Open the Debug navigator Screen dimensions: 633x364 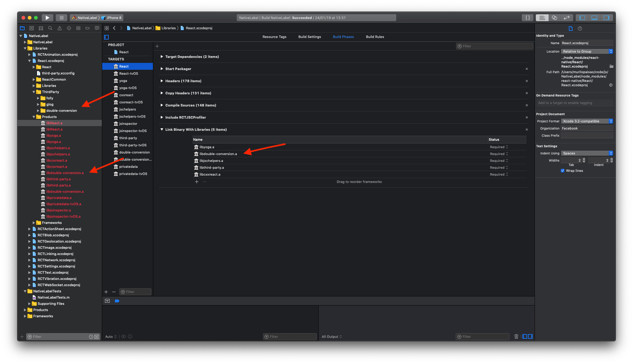pos(78,28)
